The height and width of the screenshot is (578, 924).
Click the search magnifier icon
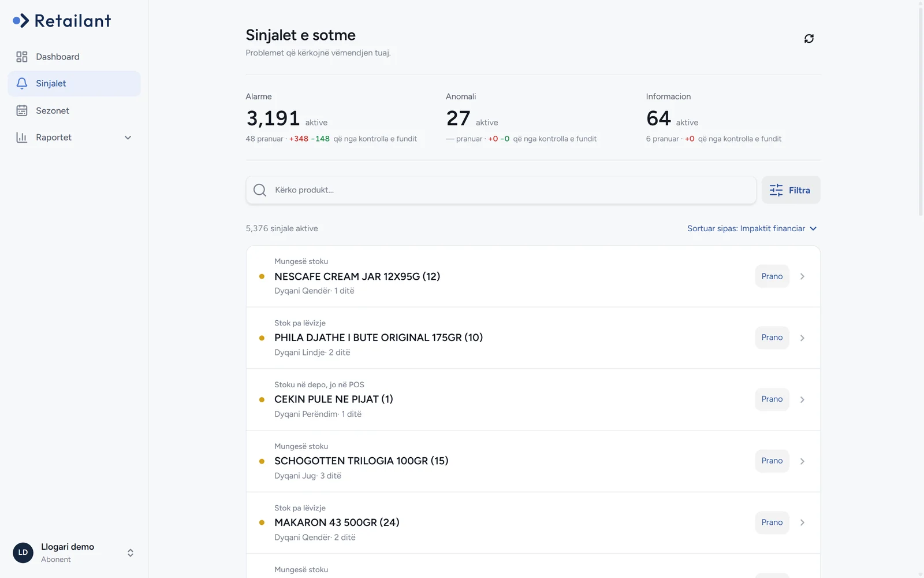[x=260, y=190]
